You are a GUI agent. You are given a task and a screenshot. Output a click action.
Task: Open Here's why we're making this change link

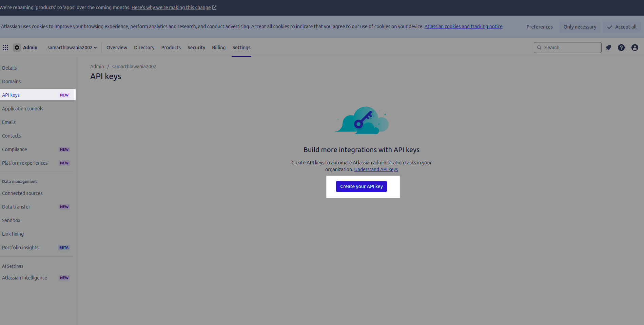[171, 7]
